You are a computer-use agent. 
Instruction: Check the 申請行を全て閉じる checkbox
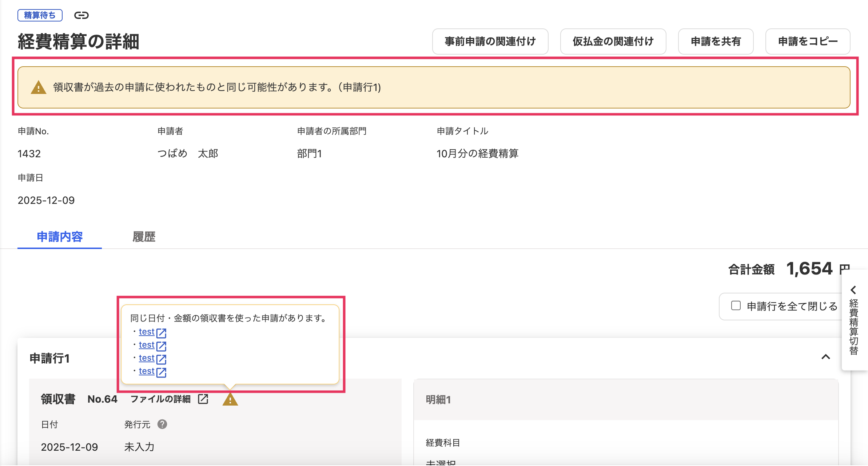click(x=736, y=305)
